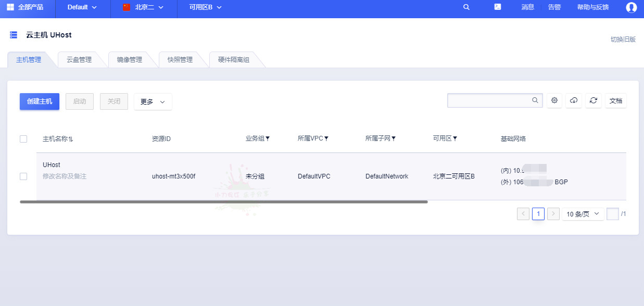The height and width of the screenshot is (306, 644).
Task: Click the cloud download export icon
Action: point(574,100)
